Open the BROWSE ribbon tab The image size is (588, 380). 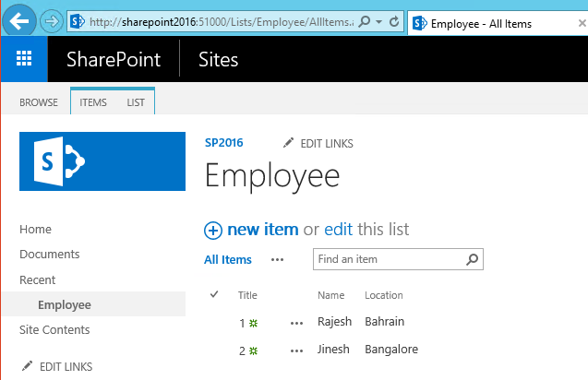point(39,102)
